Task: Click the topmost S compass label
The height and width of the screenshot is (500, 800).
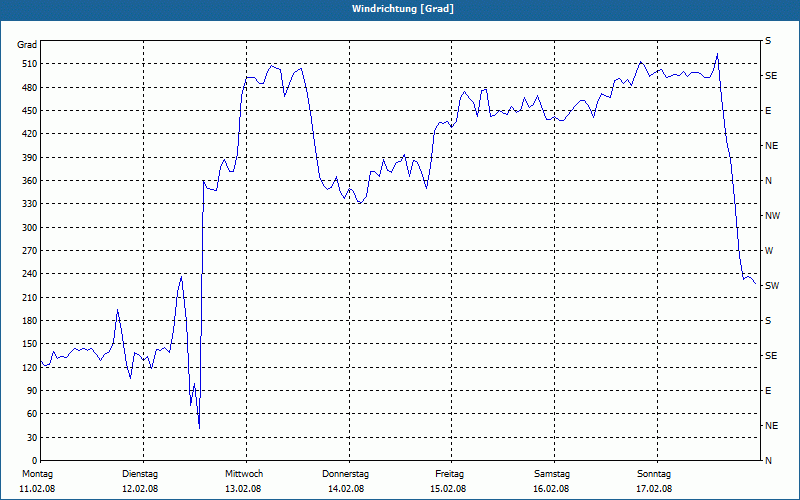Action: pos(768,41)
